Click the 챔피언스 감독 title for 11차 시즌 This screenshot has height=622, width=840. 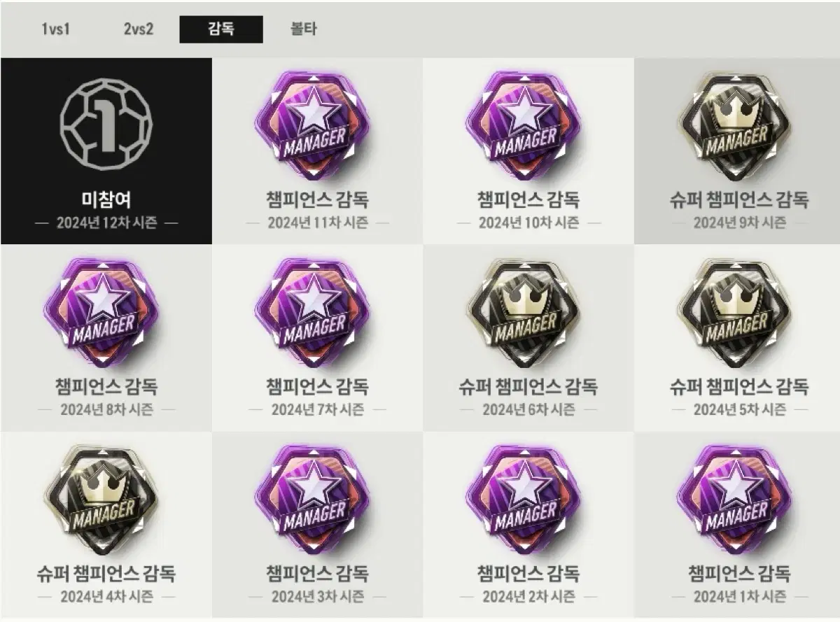tap(317, 199)
